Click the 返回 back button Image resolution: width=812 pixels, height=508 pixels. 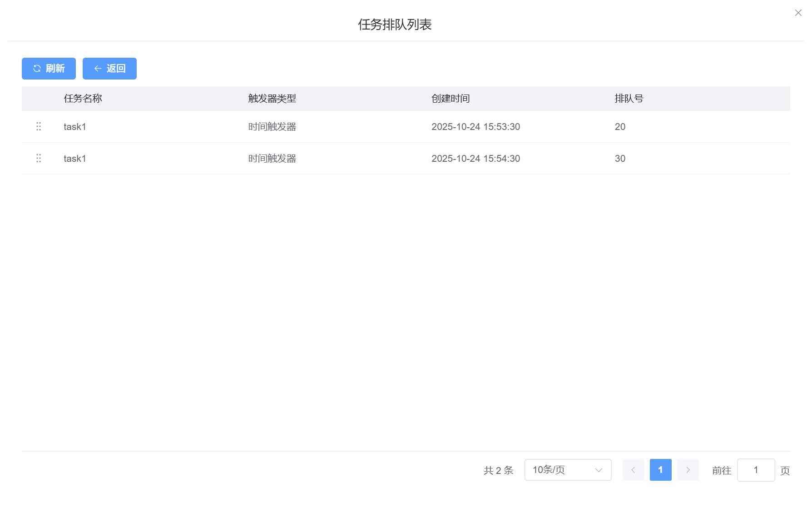(x=109, y=69)
